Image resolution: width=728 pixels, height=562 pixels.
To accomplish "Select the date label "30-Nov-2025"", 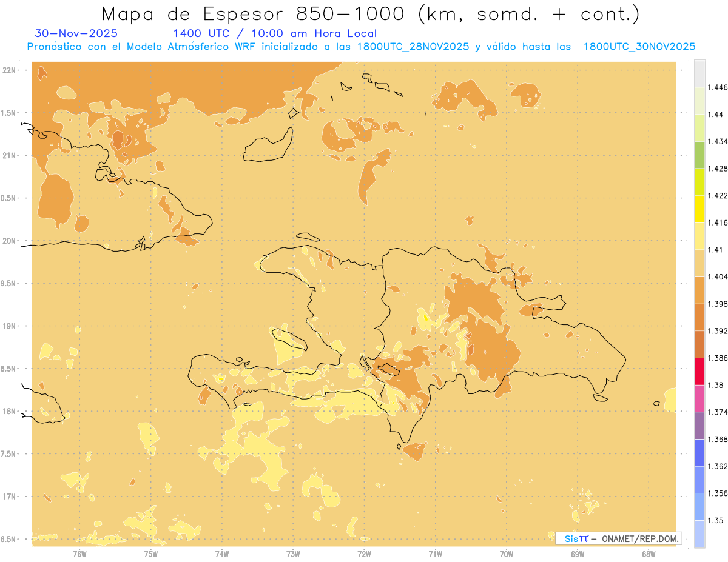I will 76,34.
